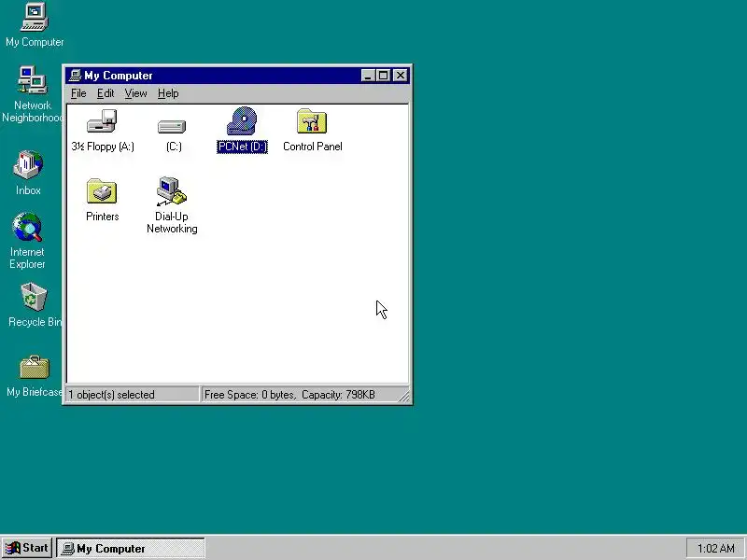Click the '1 object(s) selected' status text

point(111,395)
